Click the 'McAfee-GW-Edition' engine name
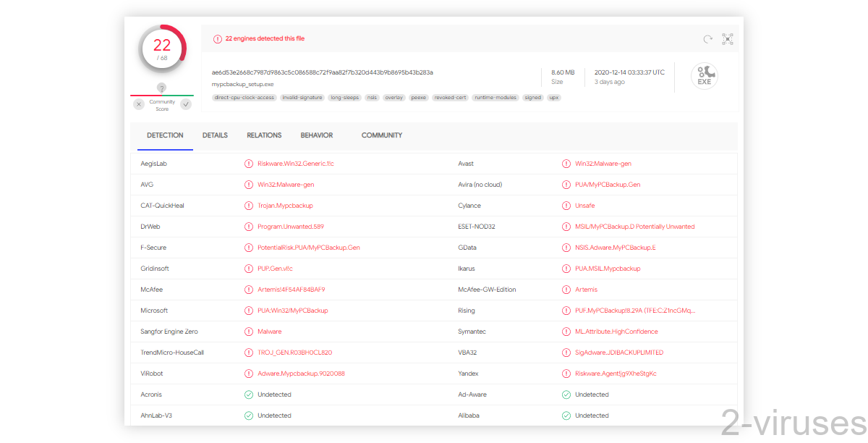The height and width of the screenshot is (443, 868). (487, 290)
